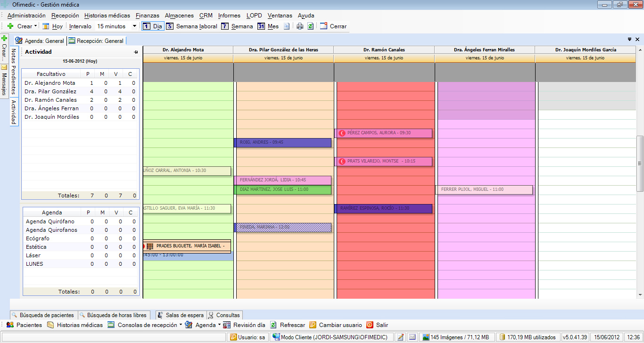Click the envelope icon in status bar
Image resolution: width=644 pixels, height=343 pixels.
click(x=413, y=337)
